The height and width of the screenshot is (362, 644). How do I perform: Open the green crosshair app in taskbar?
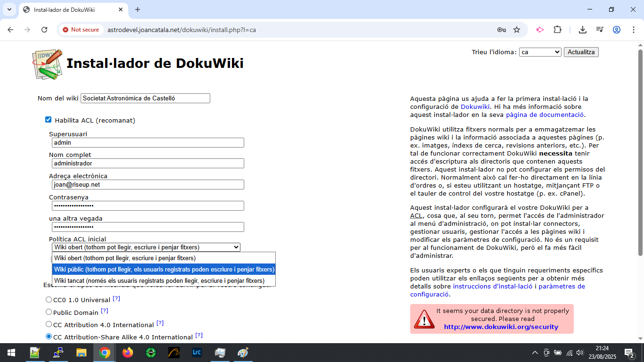tap(151, 353)
